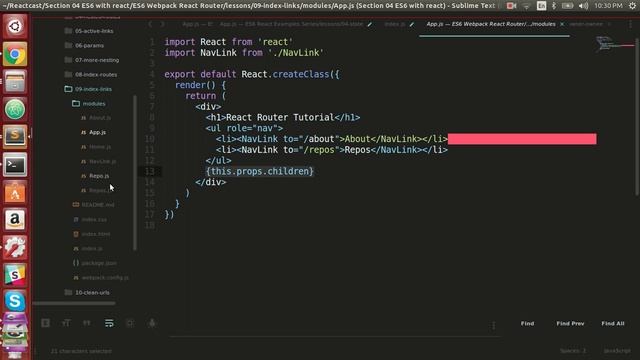640x360 pixels.
Task: Go forward with tab navigation right arrow
Action: [162, 24]
